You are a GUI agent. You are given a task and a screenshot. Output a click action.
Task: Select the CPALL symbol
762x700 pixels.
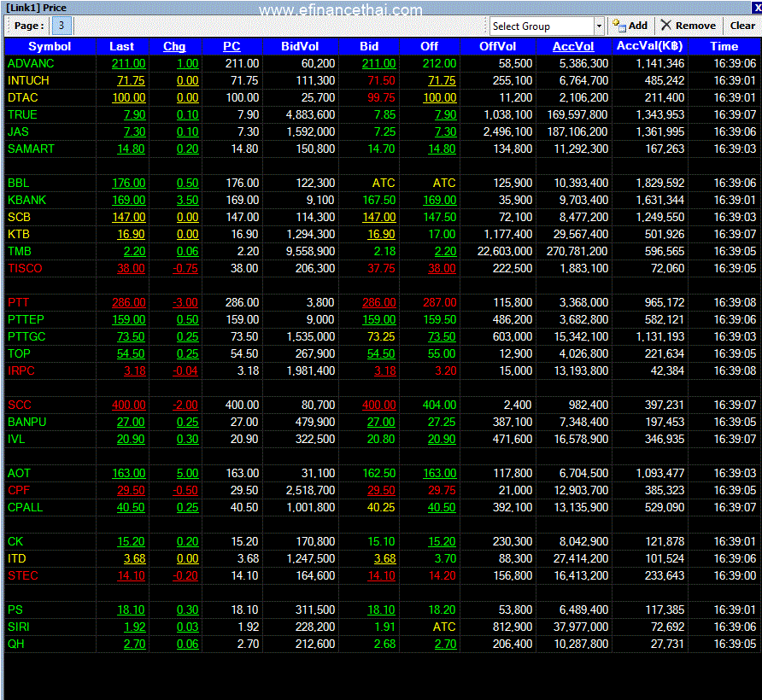tap(26, 507)
